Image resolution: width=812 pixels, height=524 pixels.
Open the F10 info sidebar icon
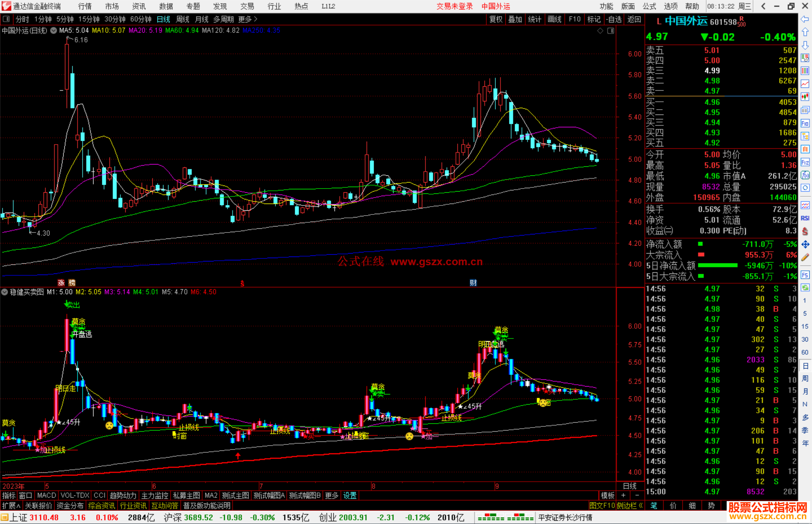(805, 123)
